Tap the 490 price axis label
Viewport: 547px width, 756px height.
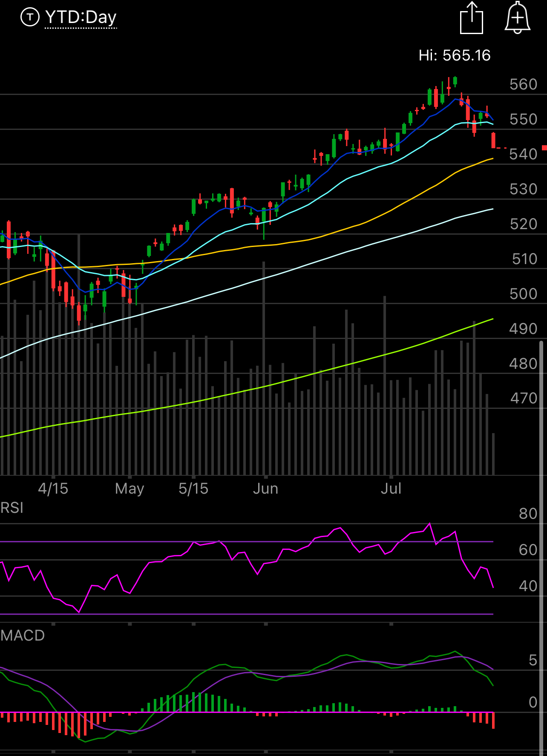523,329
